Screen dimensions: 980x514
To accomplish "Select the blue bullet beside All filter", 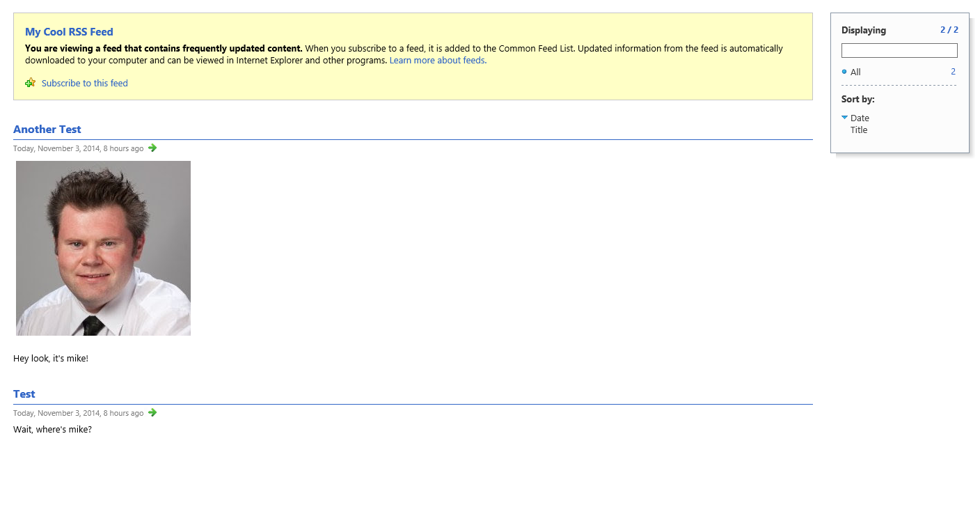I will click(x=844, y=72).
